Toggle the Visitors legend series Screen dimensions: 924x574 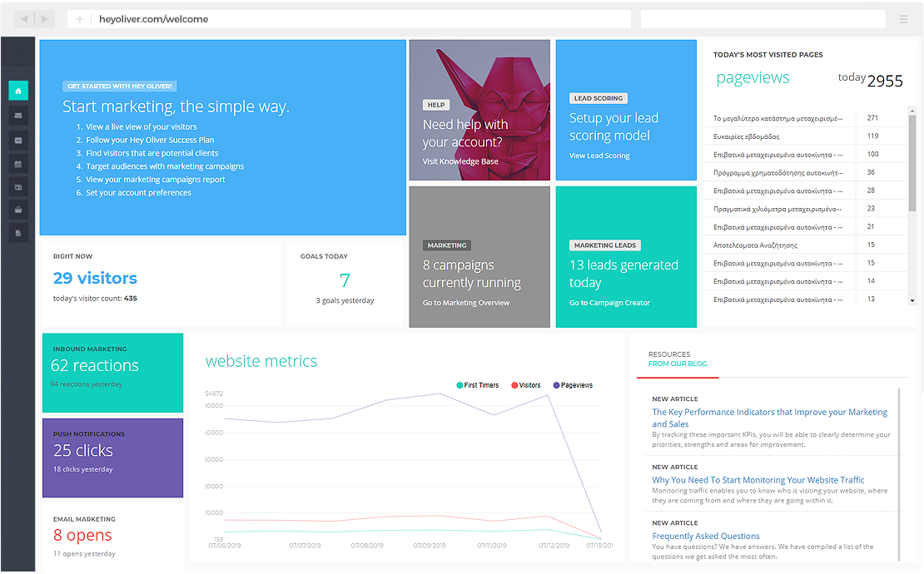point(525,385)
